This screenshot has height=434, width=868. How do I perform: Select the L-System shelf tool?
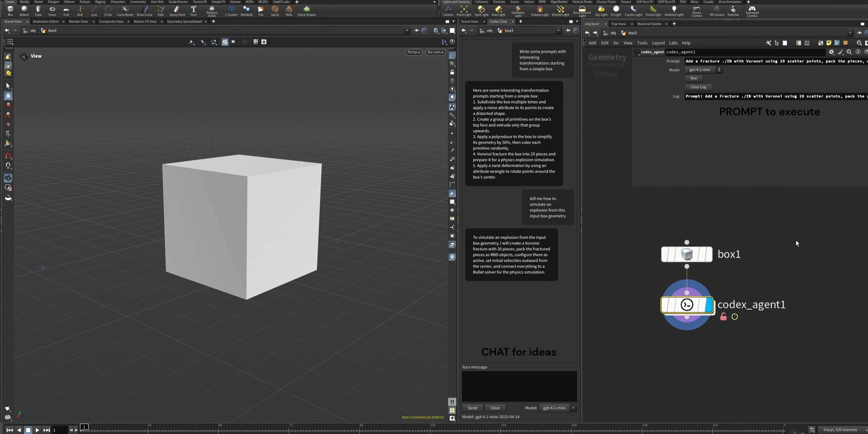pos(231,11)
